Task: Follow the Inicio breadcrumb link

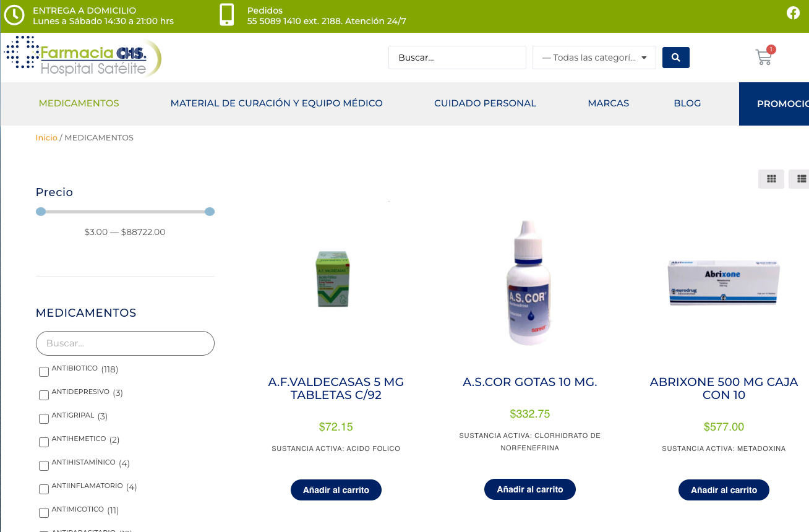Action: [46, 138]
